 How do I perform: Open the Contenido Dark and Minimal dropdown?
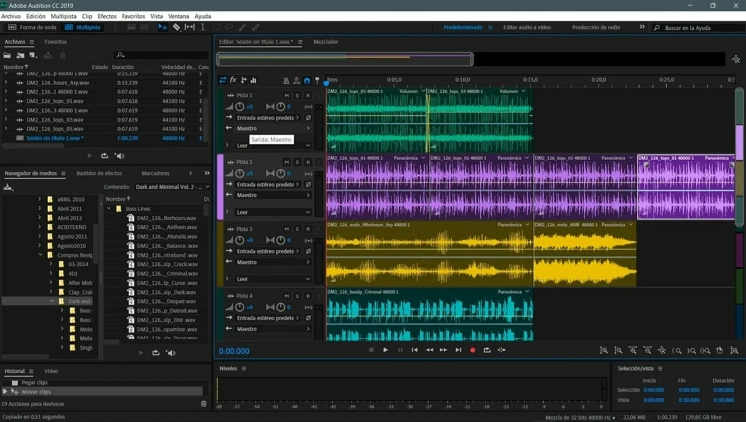click(x=172, y=187)
